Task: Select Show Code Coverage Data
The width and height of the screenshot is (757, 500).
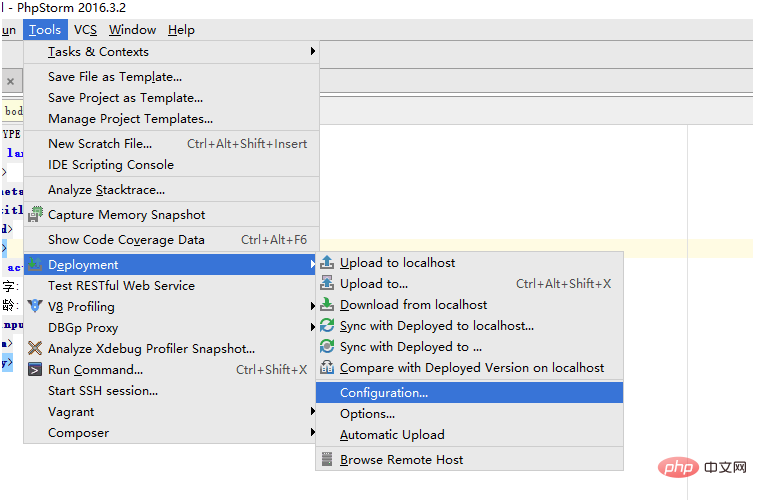Action: [171, 240]
